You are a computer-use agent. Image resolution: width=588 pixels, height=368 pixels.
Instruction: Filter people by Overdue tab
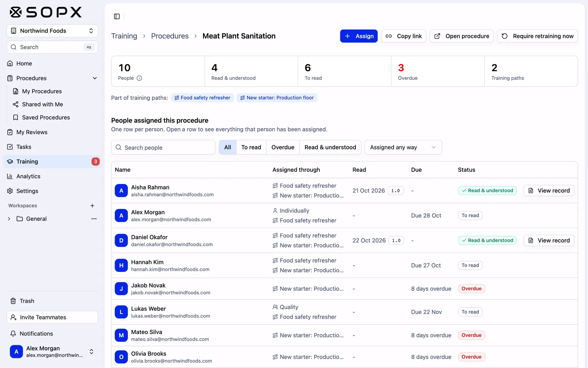283,147
